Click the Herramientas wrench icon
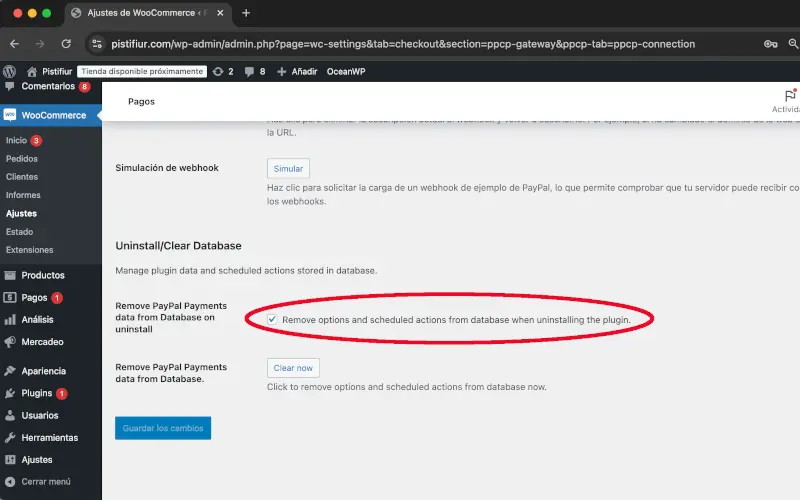 (10, 437)
